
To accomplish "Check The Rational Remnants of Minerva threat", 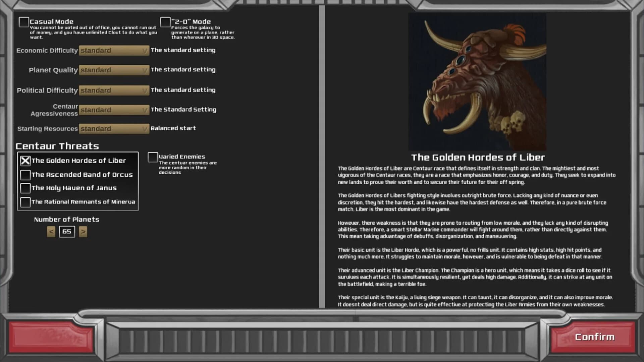I will pyautogui.click(x=25, y=202).
